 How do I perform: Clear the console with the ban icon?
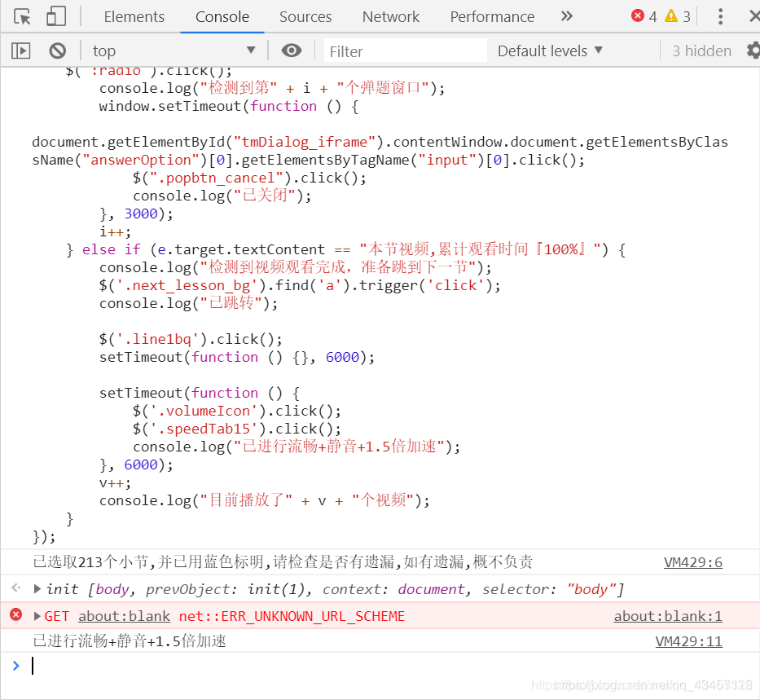point(57,51)
